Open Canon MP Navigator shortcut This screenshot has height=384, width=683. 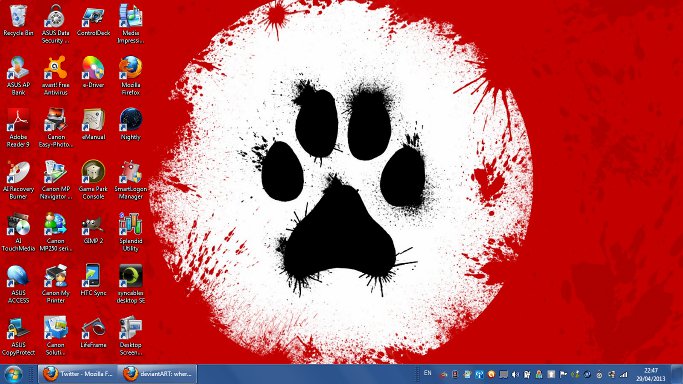56,180
